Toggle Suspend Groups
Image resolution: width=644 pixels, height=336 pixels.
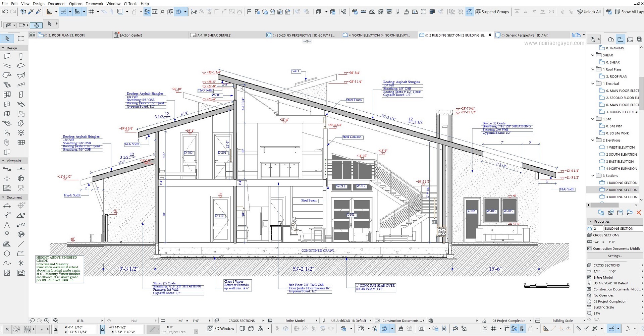click(492, 12)
